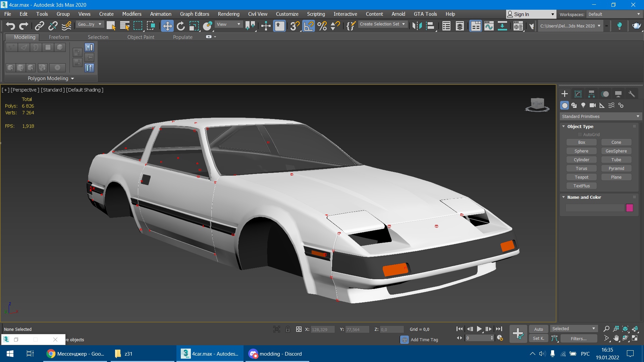Select the Rotate tool icon
Image resolution: width=644 pixels, height=362 pixels.
pos(180,26)
